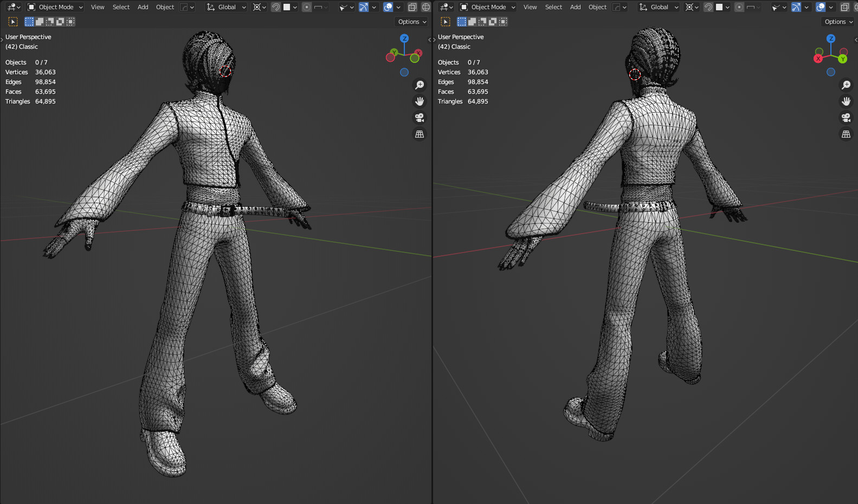858x504 pixels.
Task: Toggle proportional editing in left viewport header
Action: point(307,7)
